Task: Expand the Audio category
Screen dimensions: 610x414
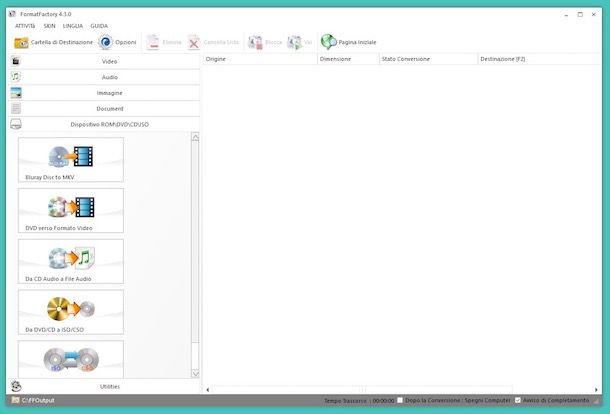Action: point(104,77)
